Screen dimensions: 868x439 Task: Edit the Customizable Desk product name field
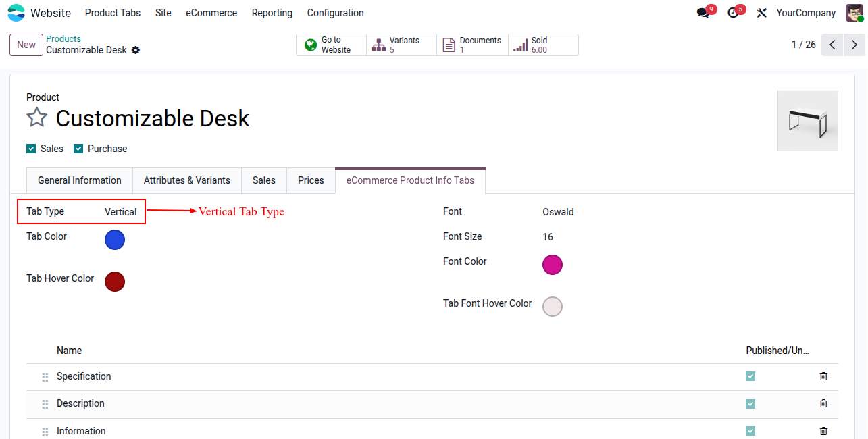[x=153, y=119]
